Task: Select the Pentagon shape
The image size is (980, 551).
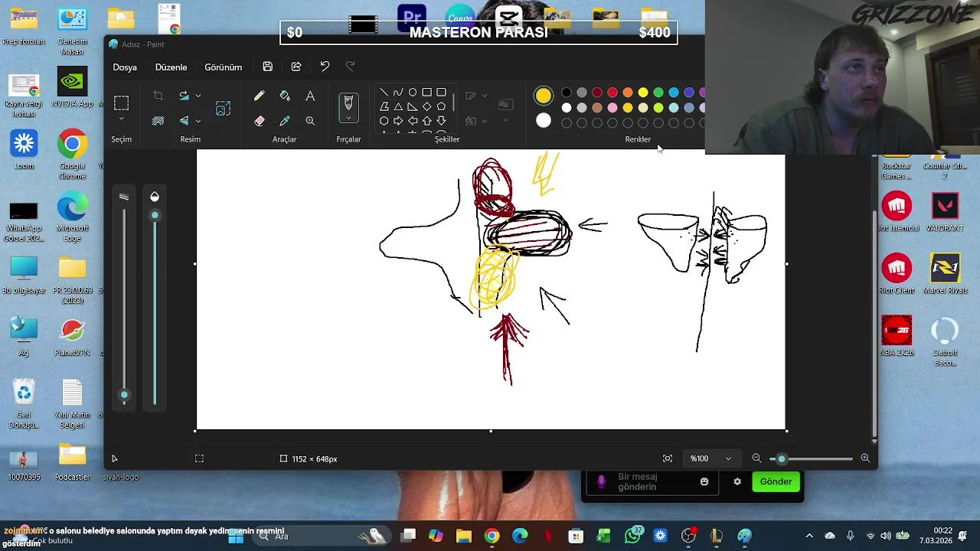Action: coord(441,106)
